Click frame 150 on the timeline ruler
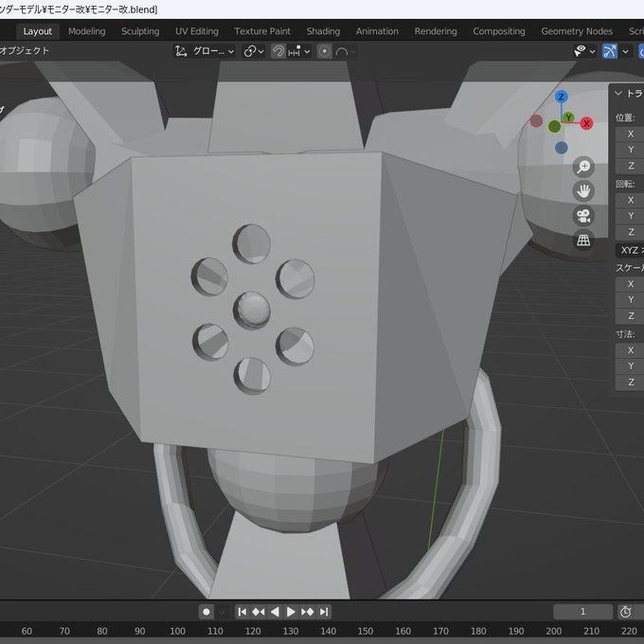This screenshot has height=644, width=644. 366,632
